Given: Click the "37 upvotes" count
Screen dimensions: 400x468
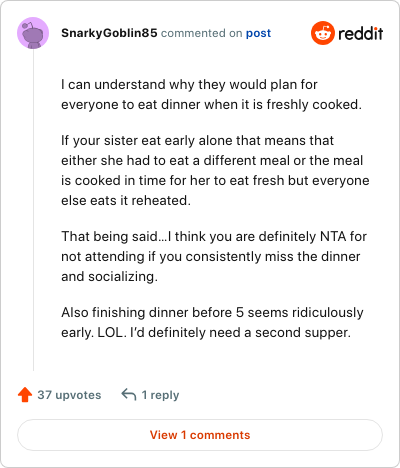Looking at the screenshot, I should 69,395.
